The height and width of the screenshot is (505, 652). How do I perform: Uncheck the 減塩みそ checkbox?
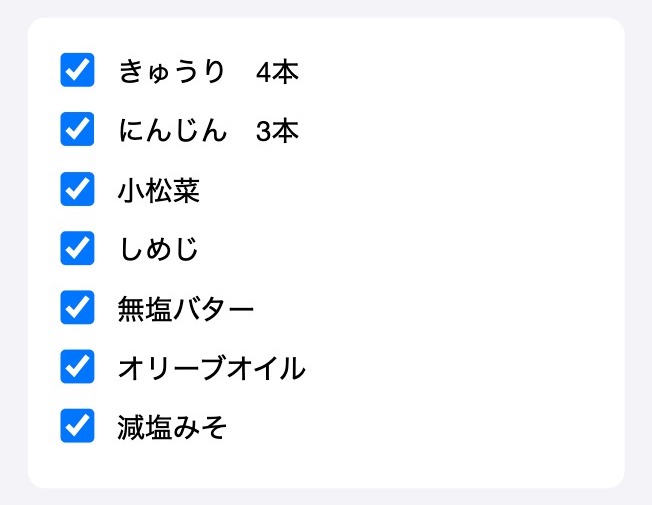(77, 426)
